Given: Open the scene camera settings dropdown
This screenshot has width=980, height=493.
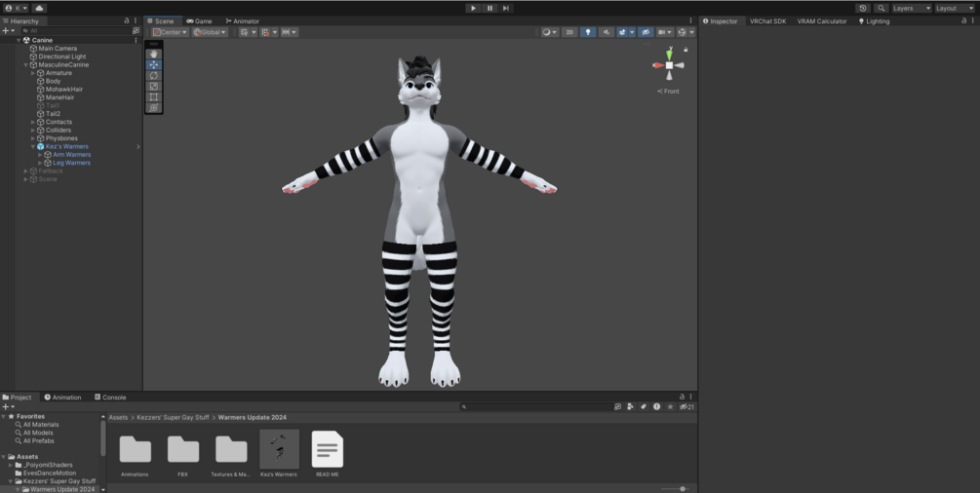Looking at the screenshot, I should click(664, 32).
